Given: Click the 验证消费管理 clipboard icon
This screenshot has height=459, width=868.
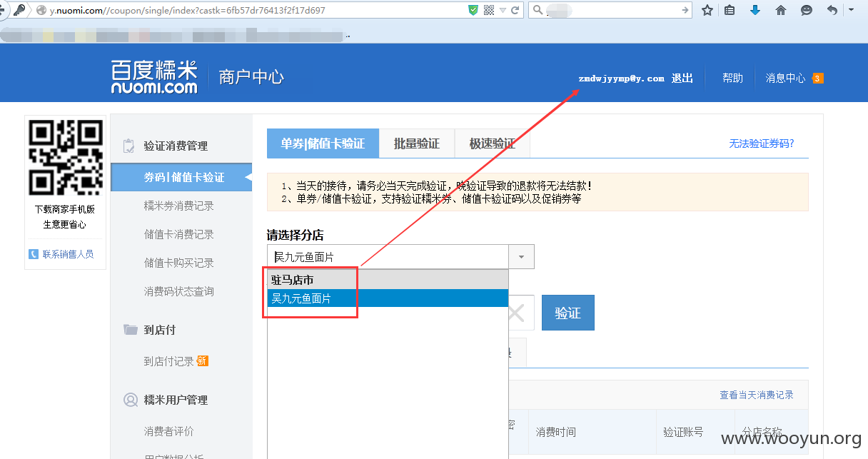Looking at the screenshot, I should (129, 146).
